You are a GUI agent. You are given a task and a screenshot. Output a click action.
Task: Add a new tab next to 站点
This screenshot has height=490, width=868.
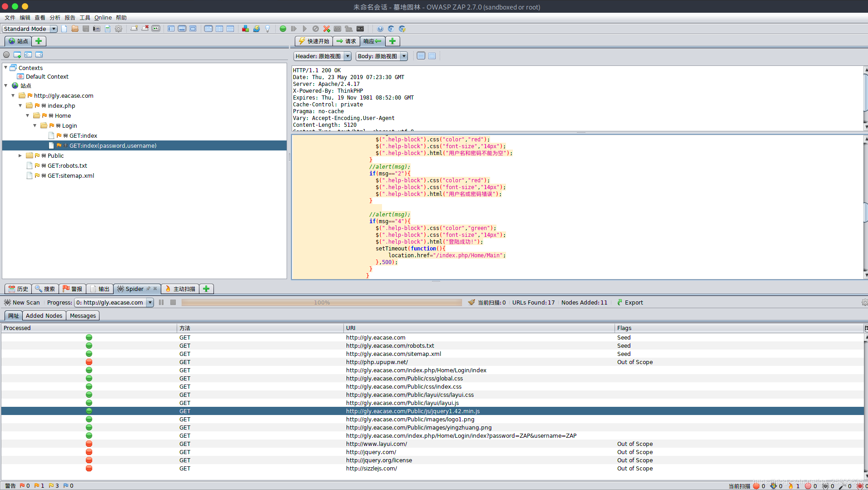point(39,41)
